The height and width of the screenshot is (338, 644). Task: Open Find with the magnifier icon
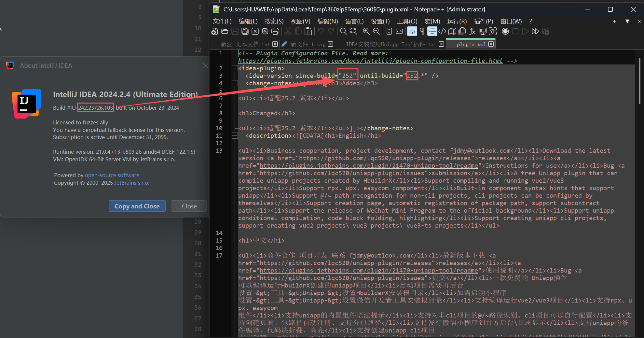point(343,32)
